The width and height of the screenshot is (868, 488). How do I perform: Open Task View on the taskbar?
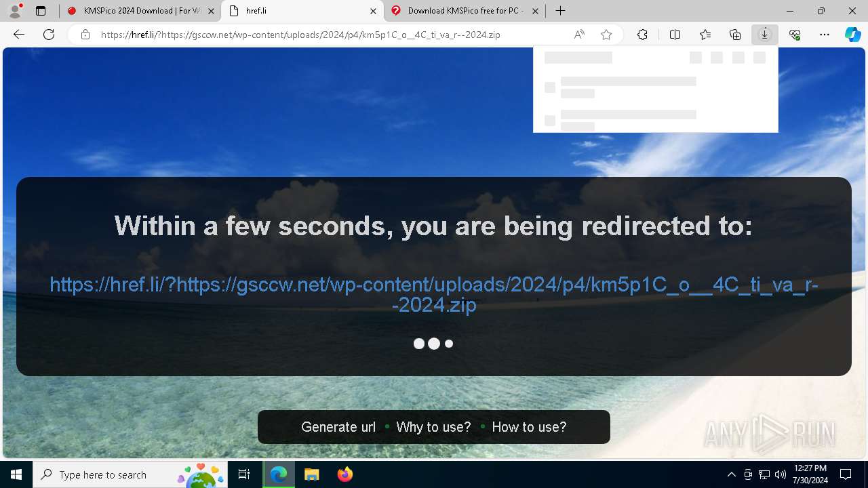click(x=244, y=474)
